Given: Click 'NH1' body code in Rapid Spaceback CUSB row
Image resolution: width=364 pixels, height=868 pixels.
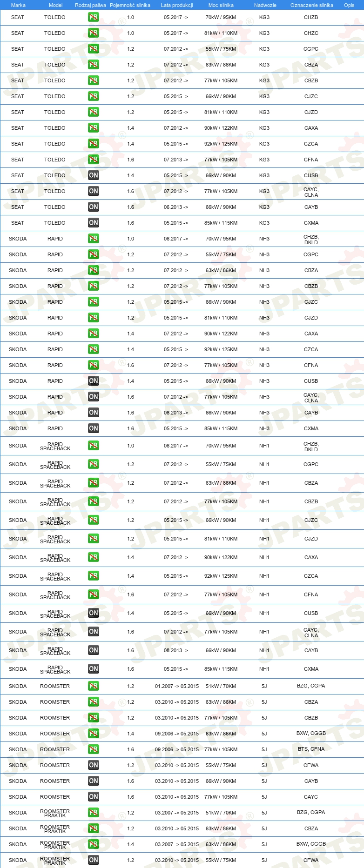Looking at the screenshot, I should point(264,613).
